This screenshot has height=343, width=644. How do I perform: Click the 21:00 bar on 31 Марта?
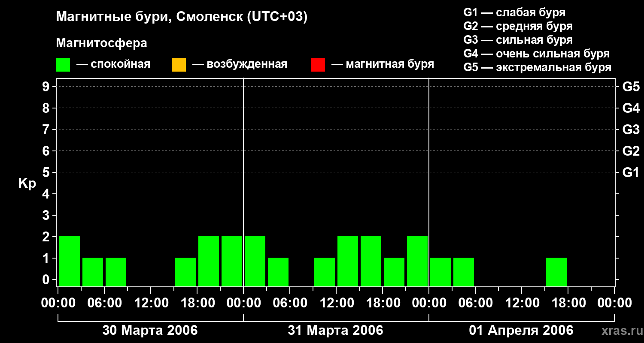[417, 261]
